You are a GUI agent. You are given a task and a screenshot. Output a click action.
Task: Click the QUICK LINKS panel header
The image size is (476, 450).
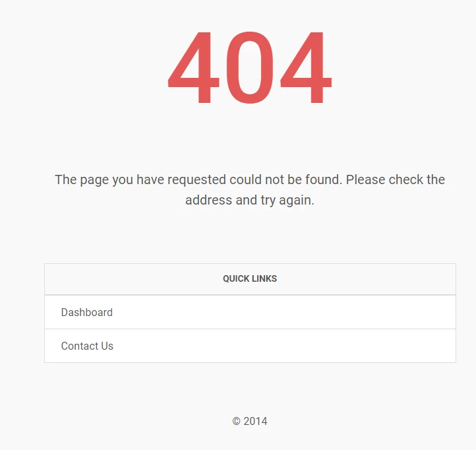tap(250, 279)
